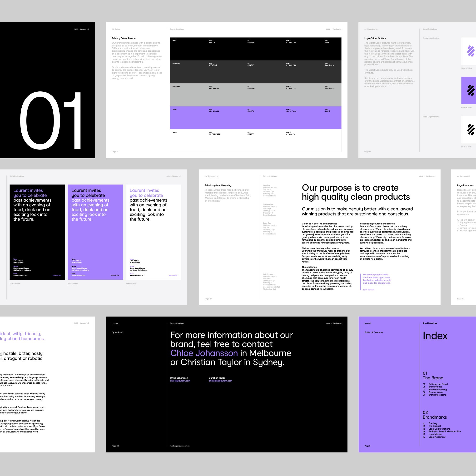Click 'The challenge' paragraph heading
476x476 pixels.
pyautogui.click(x=309, y=267)
